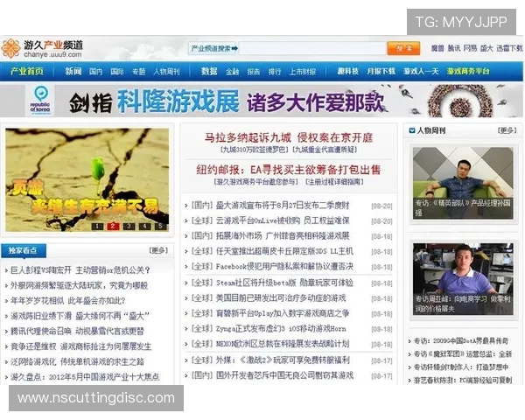525x420 pixels.
Task: Select 排行 in navigation bar
Action: click(275, 72)
